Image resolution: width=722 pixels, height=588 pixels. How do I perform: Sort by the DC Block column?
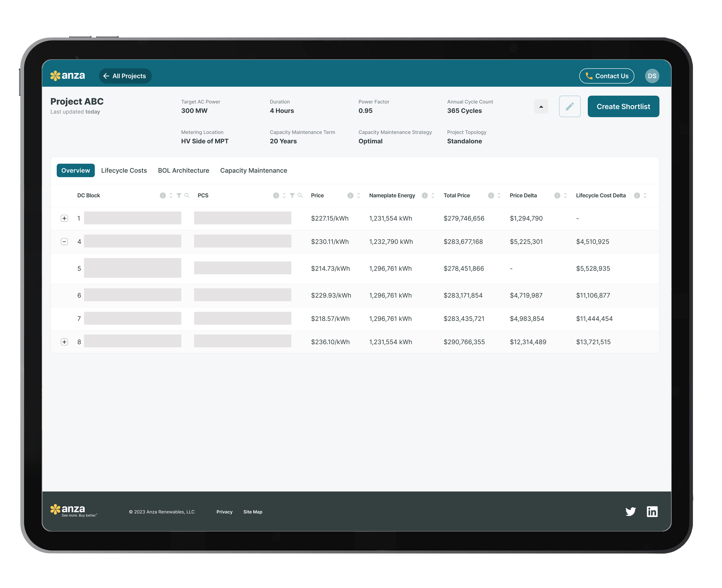point(171,196)
